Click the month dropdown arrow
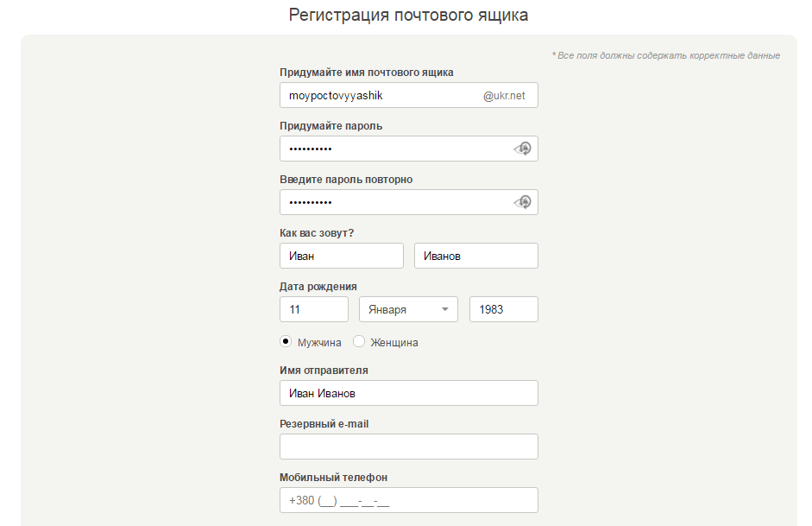The image size is (812, 526). 444,309
